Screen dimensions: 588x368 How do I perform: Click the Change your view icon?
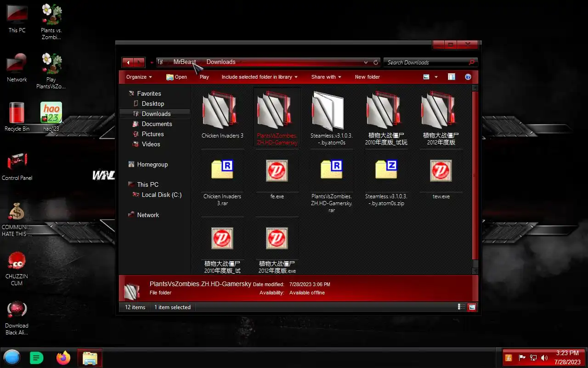pos(426,77)
